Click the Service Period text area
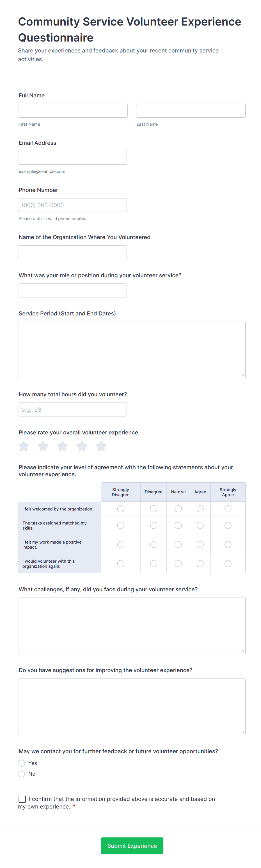Image resolution: width=261 pixels, height=868 pixels. tap(131, 349)
